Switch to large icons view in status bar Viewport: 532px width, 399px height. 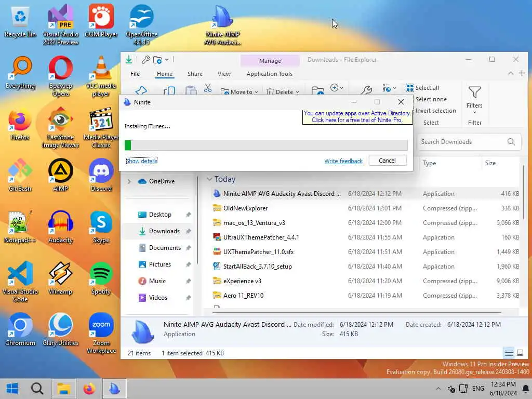(520, 353)
